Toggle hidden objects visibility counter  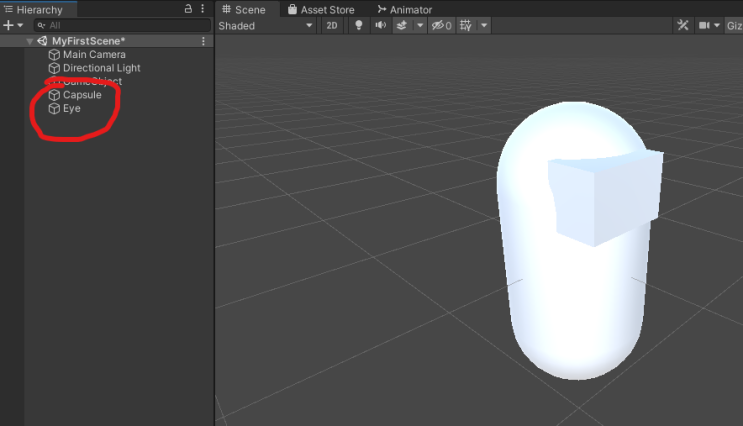[x=441, y=26]
